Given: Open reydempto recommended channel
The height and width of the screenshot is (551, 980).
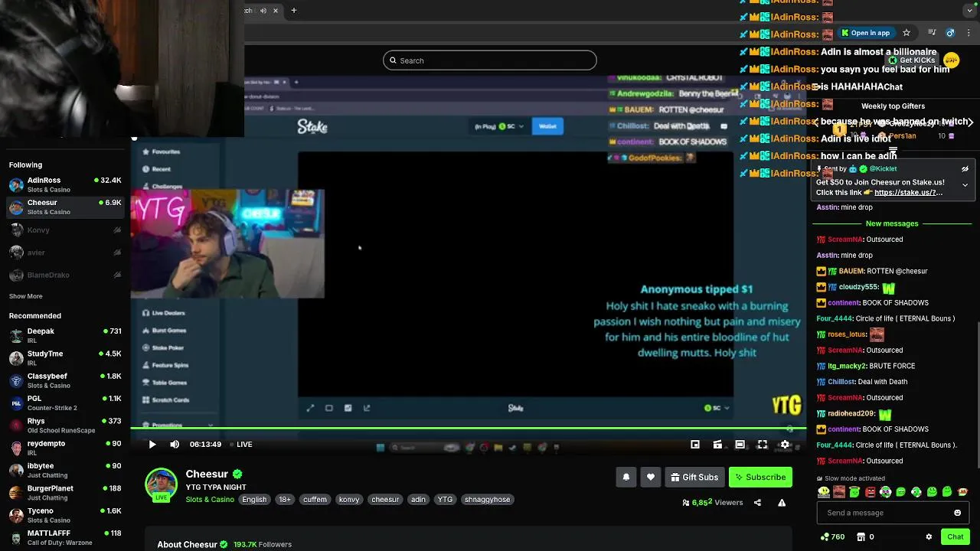Looking at the screenshot, I should point(65,448).
